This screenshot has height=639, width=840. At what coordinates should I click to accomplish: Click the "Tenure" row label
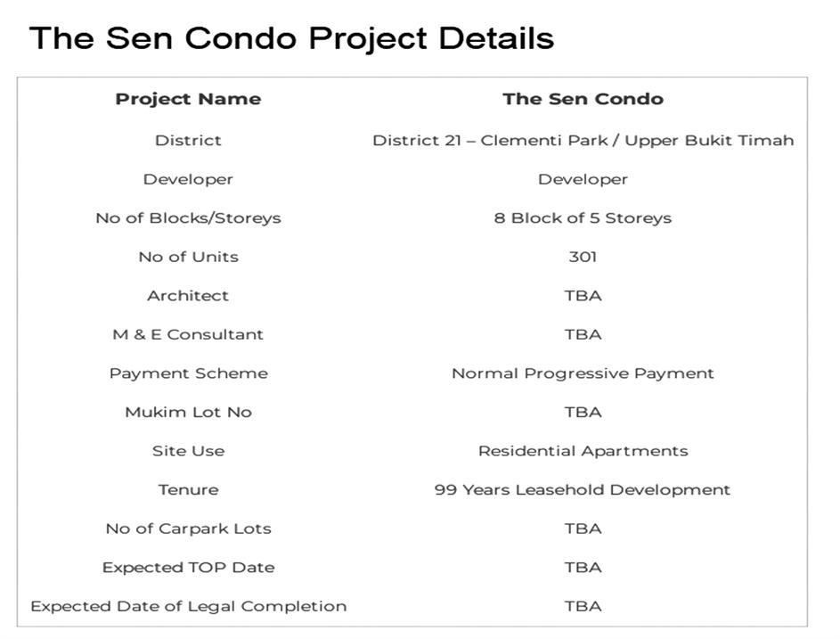coord(188,489)
